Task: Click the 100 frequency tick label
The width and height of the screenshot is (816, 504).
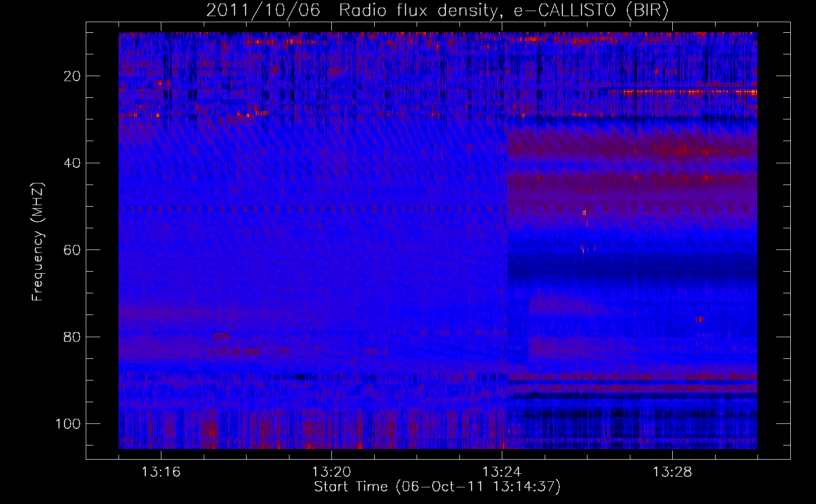Action: pos(69,424)
